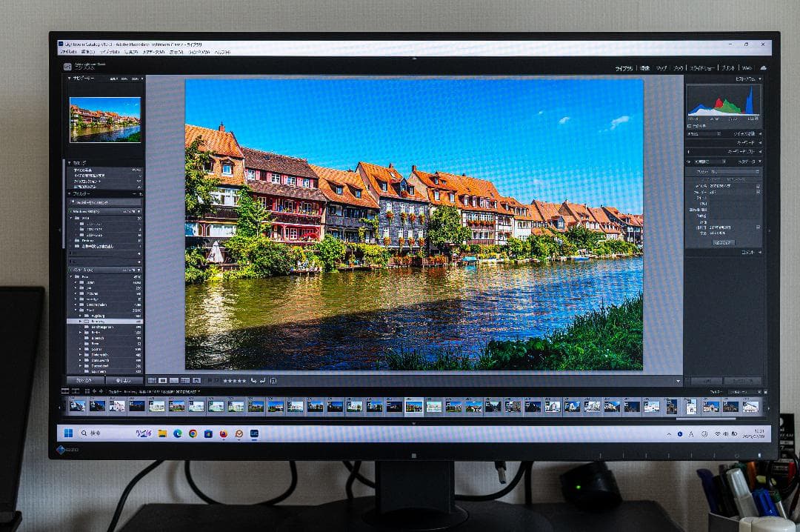Activate Survey view in the toolbar
The width and height of the screenshot is (800, 532).
[x=184, y=380]
